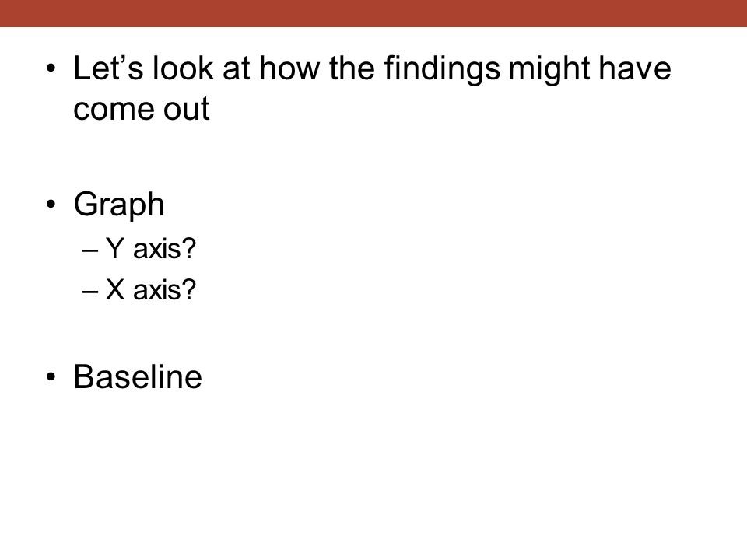Click the word "how" in first bullet
This screenshot has width=747, height=560.
(290, 68)
